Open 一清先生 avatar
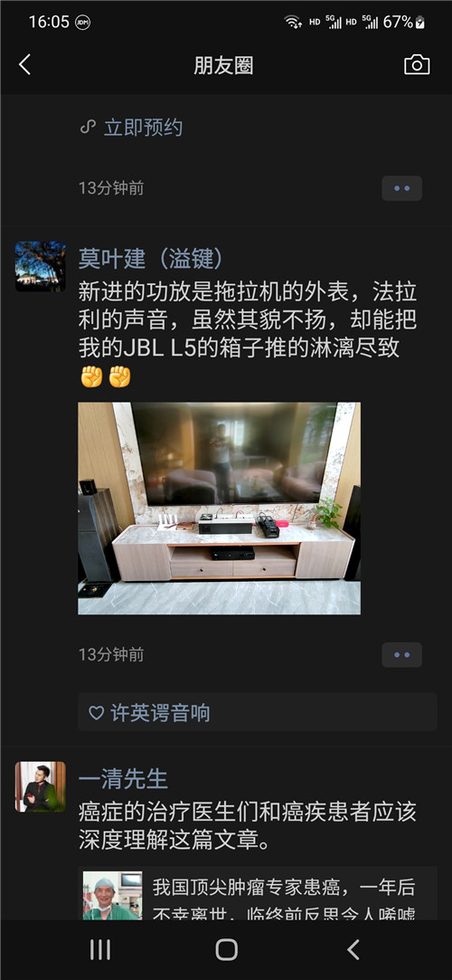Screen dimensions: 452x980 (x=41, y=786)
